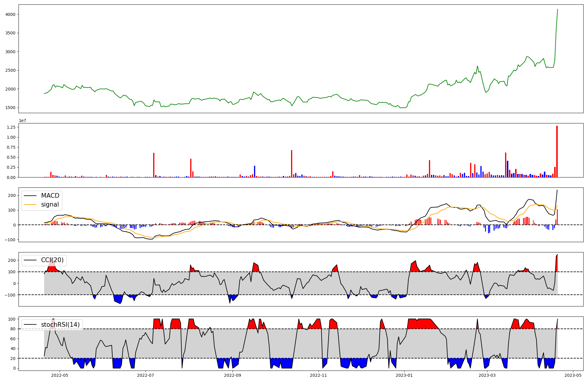Image resolution: width=588 pixels, height=382 pixels.
Task: Click the 200 tick on MACD axis
Action: (x=12, y=195)
